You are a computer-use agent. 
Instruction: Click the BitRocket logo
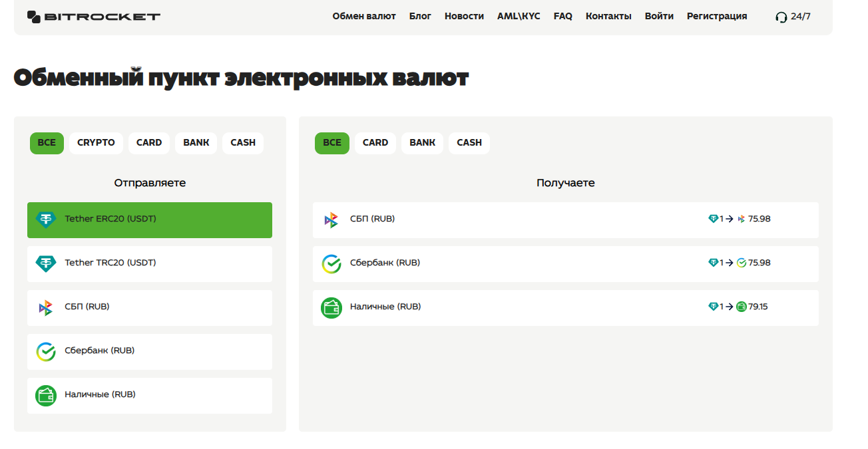click(x=94, y=17)
